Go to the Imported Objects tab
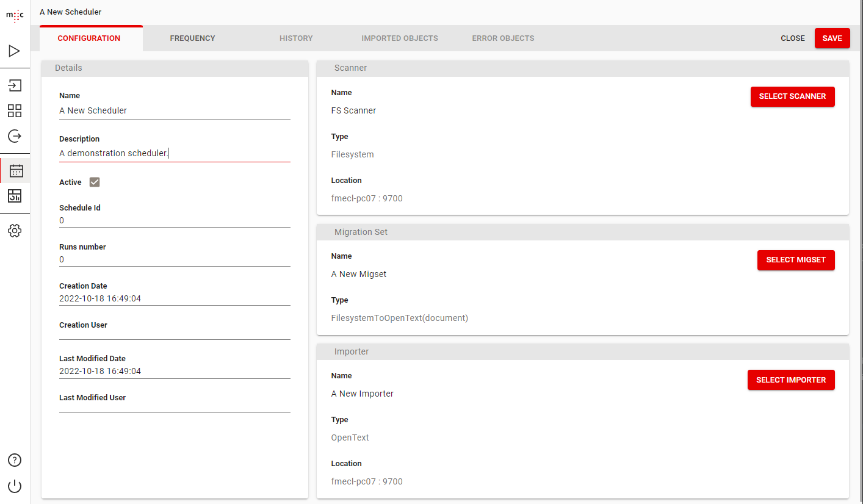The height and width of the screenshot is (504, 863). (400, 38)
